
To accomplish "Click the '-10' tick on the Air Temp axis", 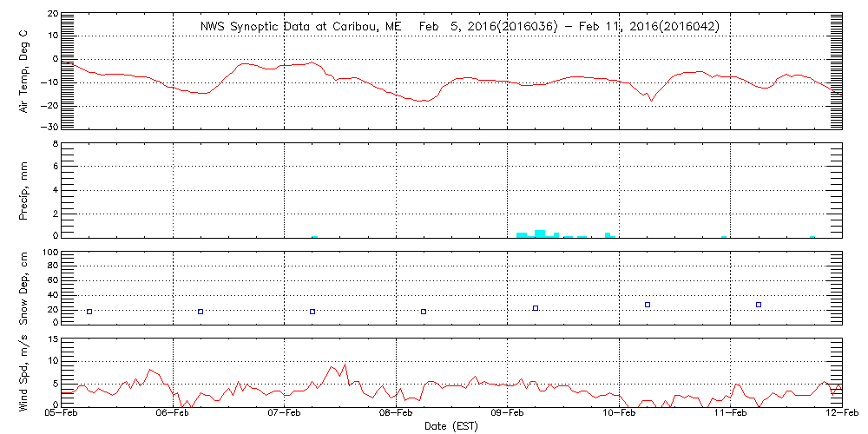I will click(51, 82).
